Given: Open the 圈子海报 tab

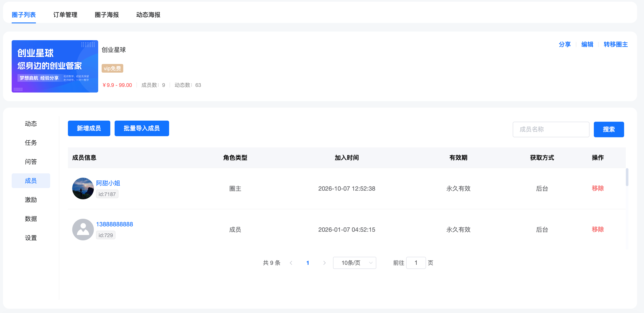Looking at the screenshot, I should (x=107, y=15).
